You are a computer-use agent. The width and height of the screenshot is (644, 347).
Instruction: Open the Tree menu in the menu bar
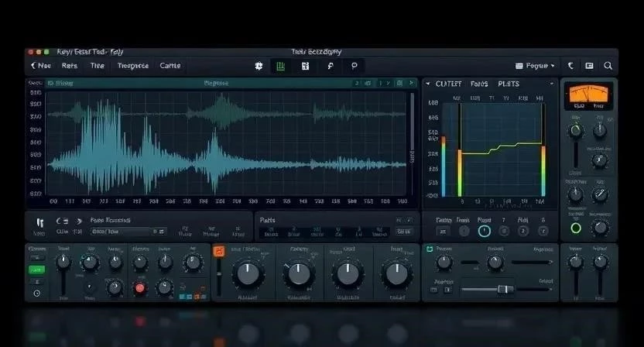97,67
